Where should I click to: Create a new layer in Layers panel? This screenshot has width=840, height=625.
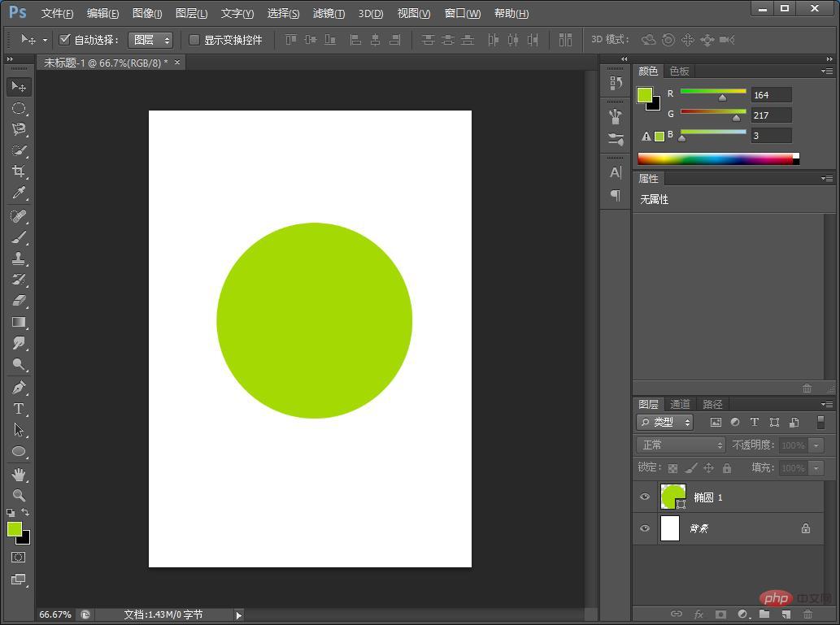pos(786,614)
